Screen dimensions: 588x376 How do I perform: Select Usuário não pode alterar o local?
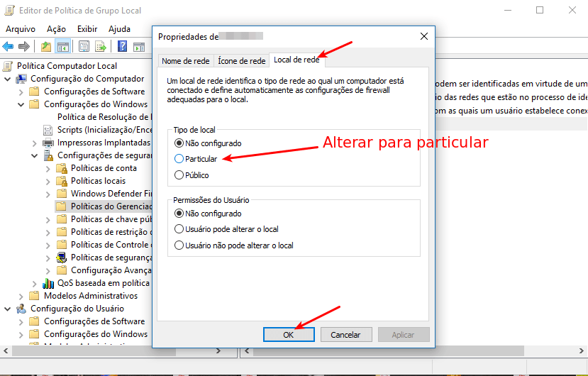click(179, 245)
